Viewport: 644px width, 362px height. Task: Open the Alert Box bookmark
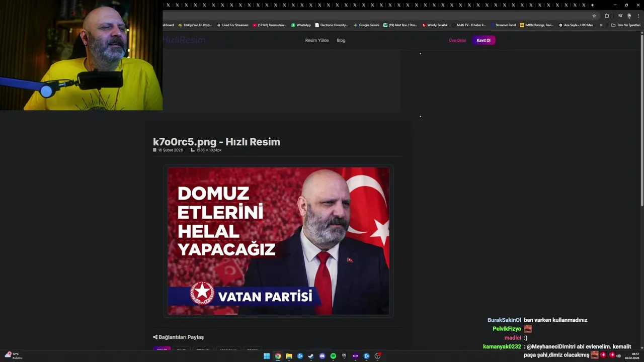(400, 25)
